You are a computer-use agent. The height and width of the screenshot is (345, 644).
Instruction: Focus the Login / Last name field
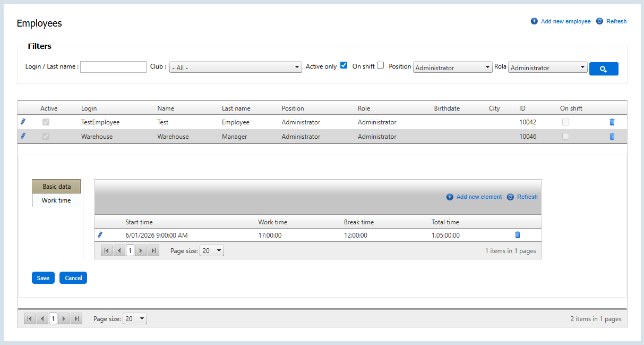tap(113, 67)
